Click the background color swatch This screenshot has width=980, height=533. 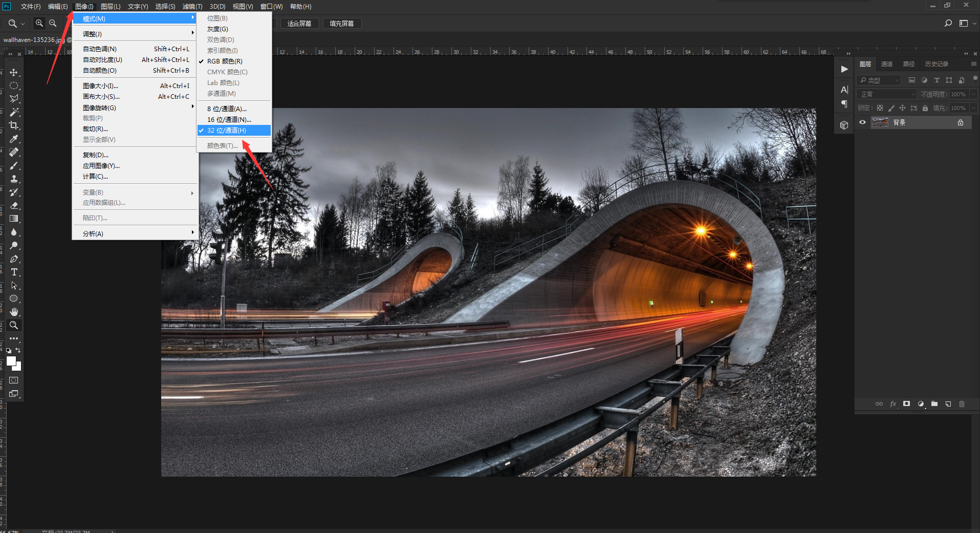18,367
